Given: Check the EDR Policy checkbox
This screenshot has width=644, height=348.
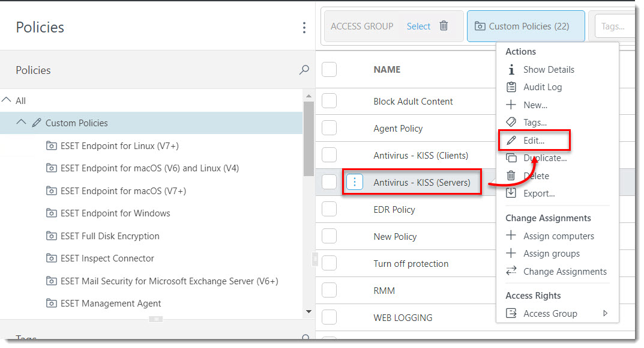Looking at the screenshot, I should click(x=329, y=209).
